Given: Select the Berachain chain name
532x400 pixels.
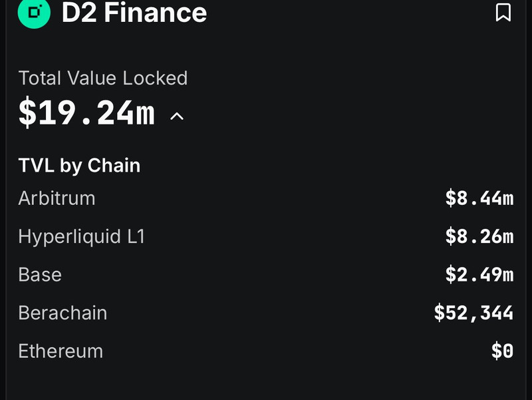Looking at the screenshot, I should click(63, 313).
